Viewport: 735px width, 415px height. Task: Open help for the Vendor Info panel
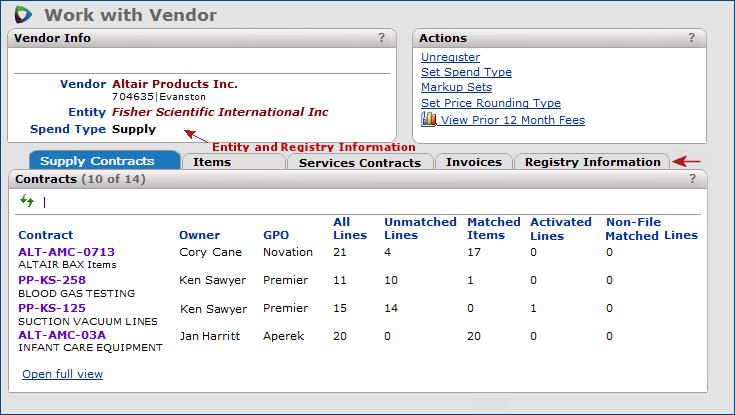pyautogui.click(x=381, y=38)
